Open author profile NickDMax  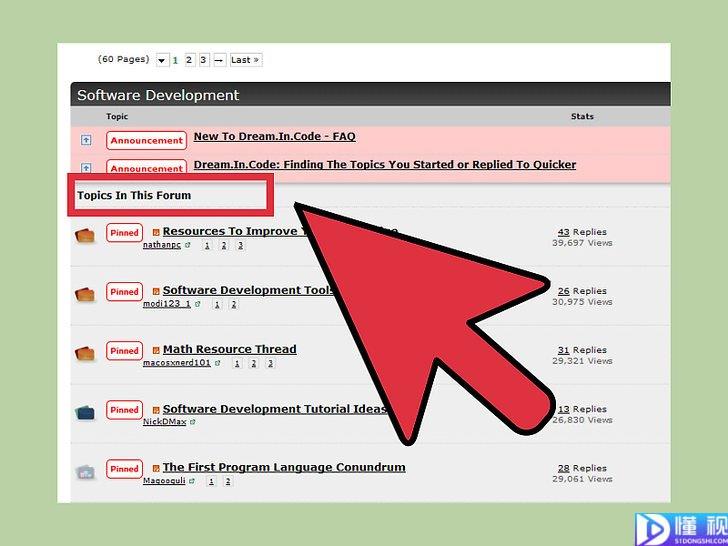[x=164, y=422]
